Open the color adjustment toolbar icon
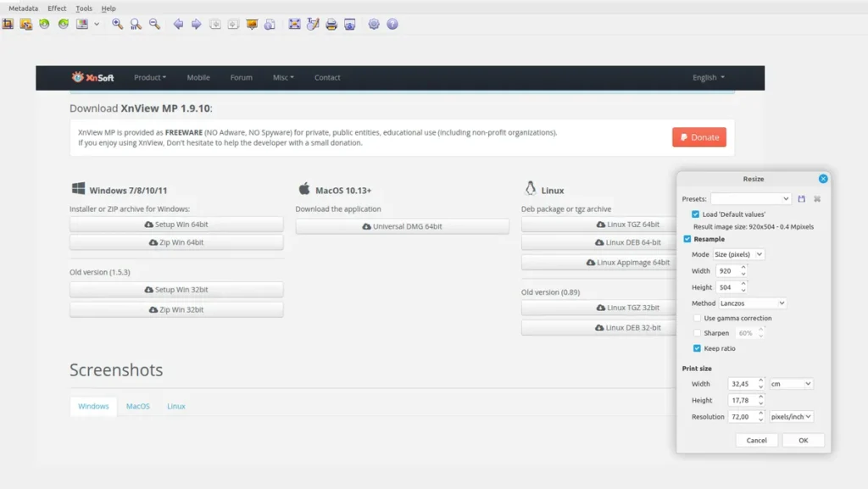This screenshot has width=868, height=489. click(82, 24)
